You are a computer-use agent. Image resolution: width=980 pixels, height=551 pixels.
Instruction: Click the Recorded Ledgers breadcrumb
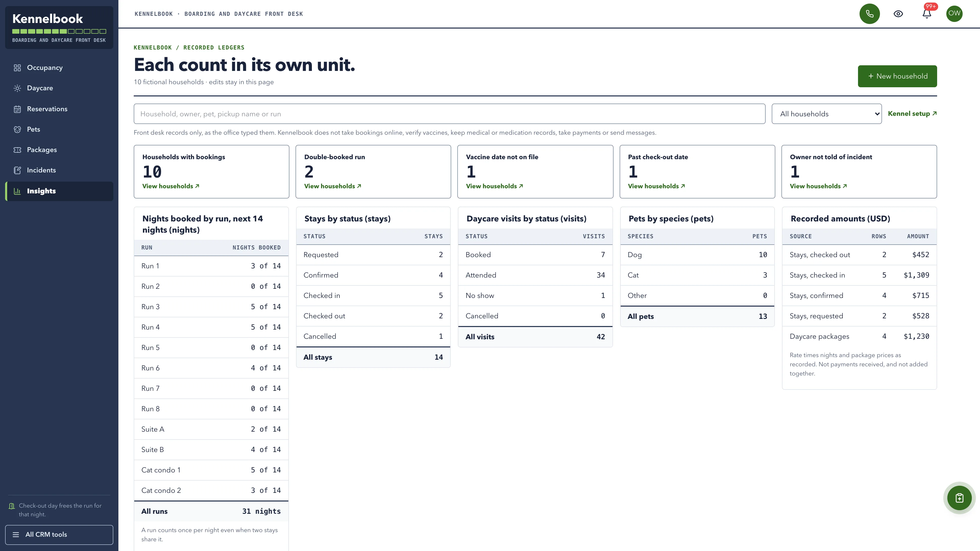(x=214, y=47)
